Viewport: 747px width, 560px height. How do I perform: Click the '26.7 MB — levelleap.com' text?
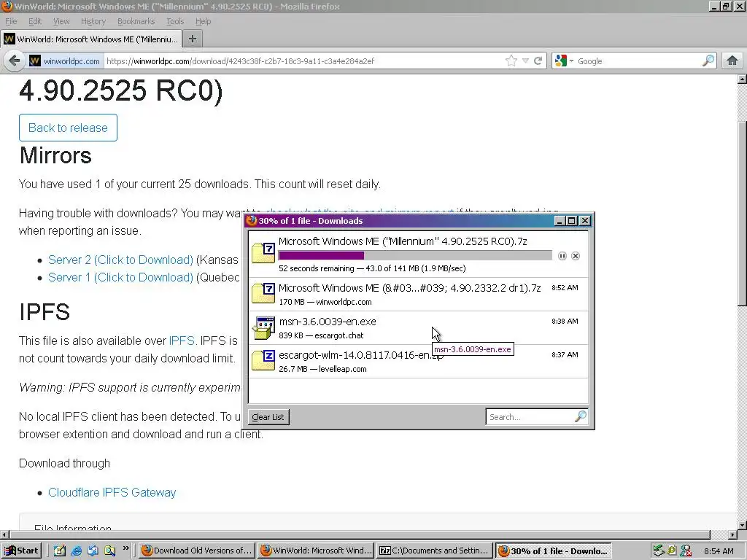(x=322, y=369)
